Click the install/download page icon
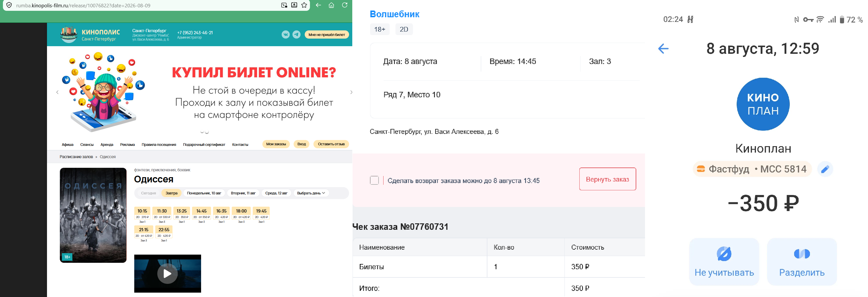Screen dimensions: 868x297 coord(294,5)
